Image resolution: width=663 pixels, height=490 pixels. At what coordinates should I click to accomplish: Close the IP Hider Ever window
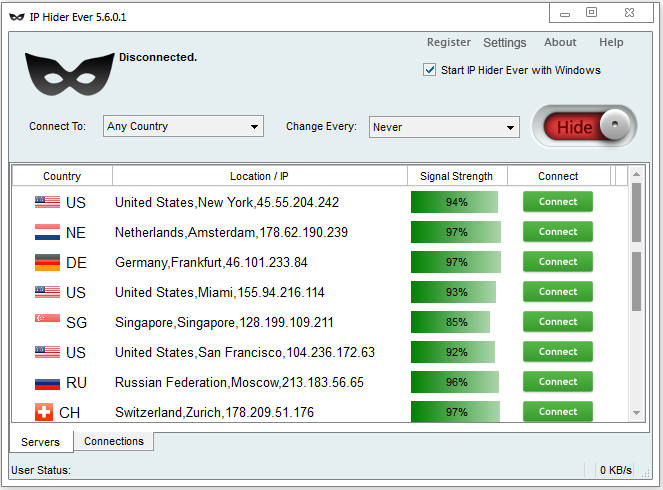point(629,12)
